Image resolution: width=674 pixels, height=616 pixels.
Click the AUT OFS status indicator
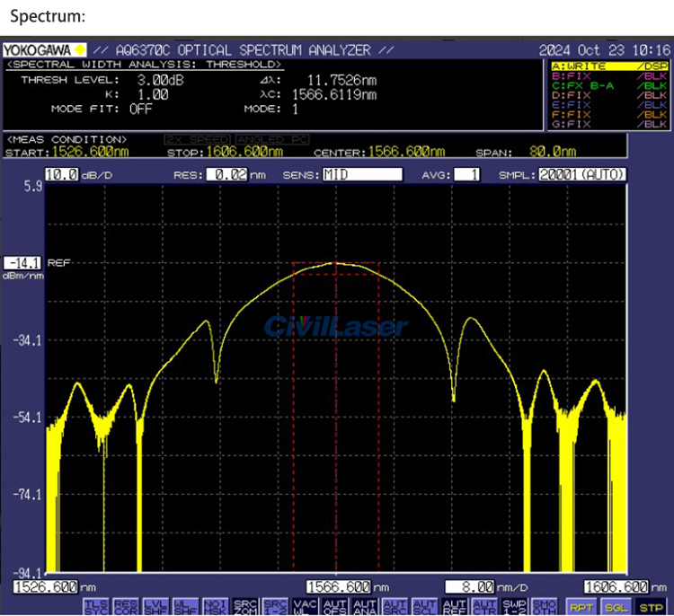pos(335,606)
